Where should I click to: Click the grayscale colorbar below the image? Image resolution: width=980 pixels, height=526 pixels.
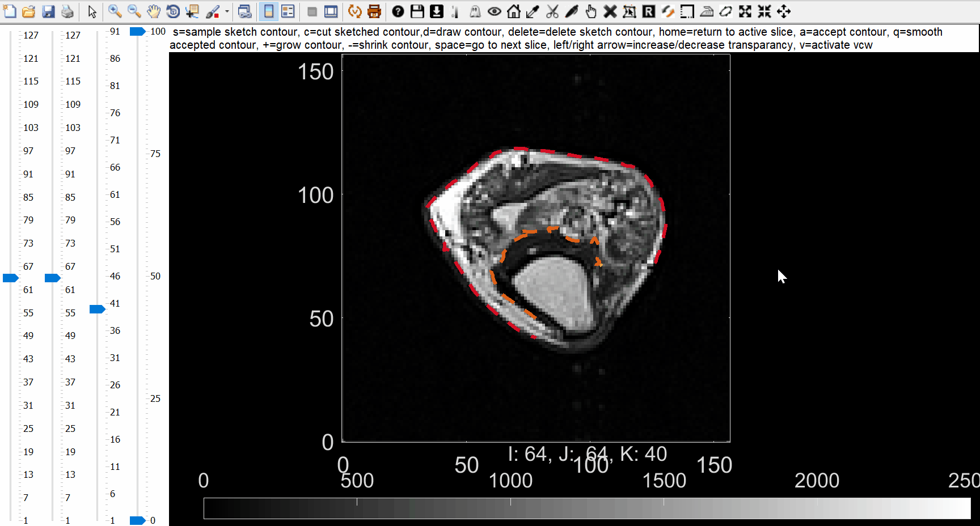[x=586, y=508]
